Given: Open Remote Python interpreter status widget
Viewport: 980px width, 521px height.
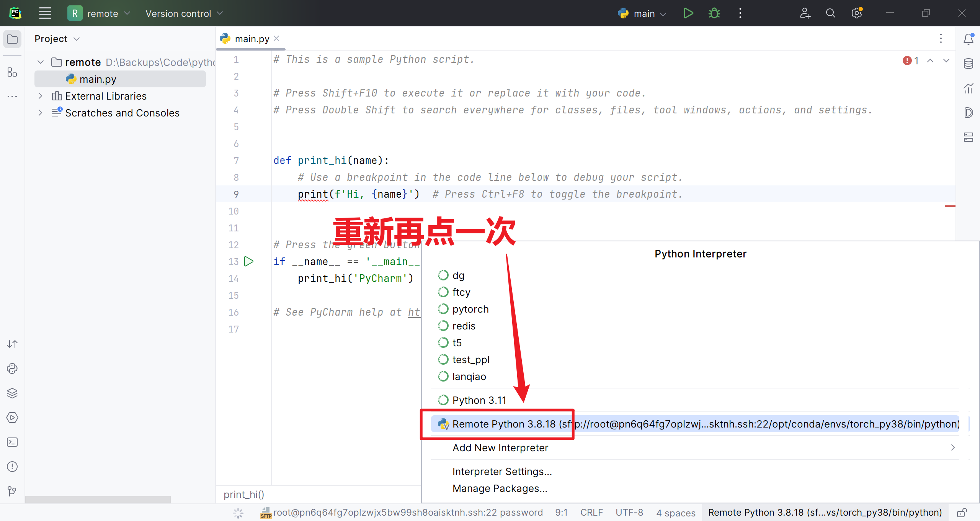Looking at the screenshot, I should tap(825, 513).
